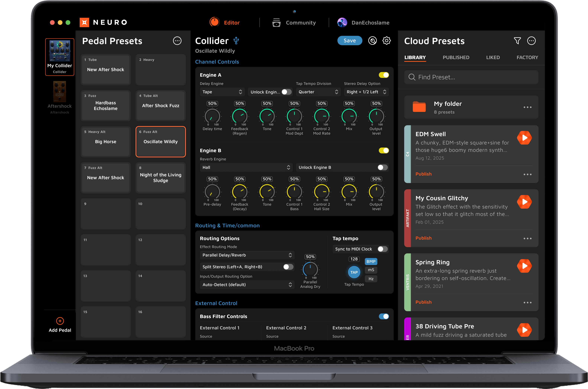Image resolution: width=588 pixels, height=389 pixels.
Task: Click Publish under My Cousin Glitchy
Action: point(423,238)
